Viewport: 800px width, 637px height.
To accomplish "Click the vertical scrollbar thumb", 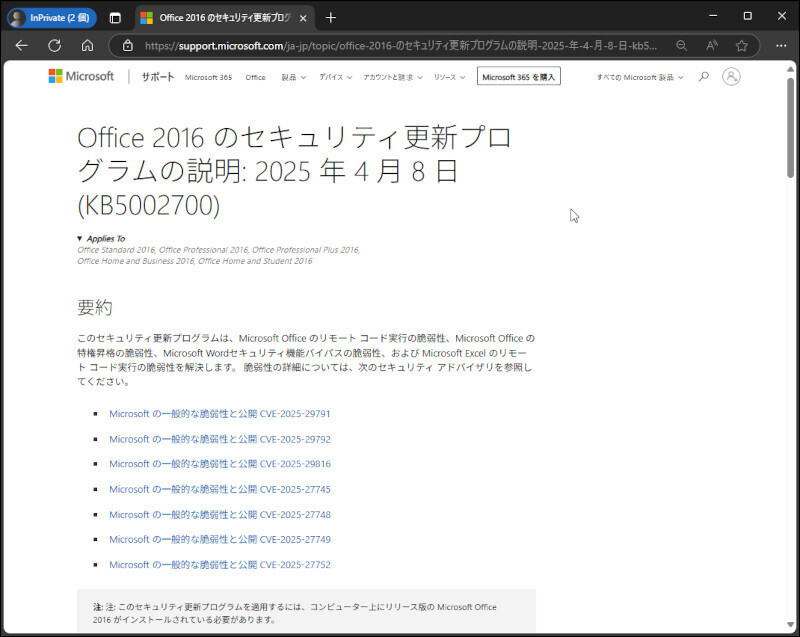I will click(x=790, y=128).
